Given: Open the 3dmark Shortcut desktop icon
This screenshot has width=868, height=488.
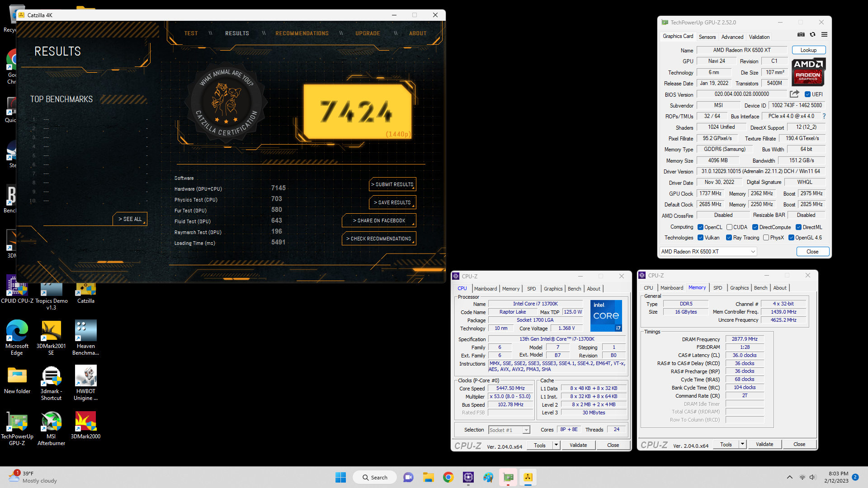Looking at the screenshot, I should [51, 383].
